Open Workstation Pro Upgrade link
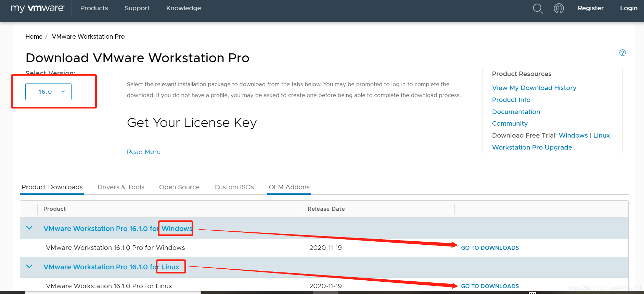This screenshot has width=644, height=294. click(x=532, y=148)
